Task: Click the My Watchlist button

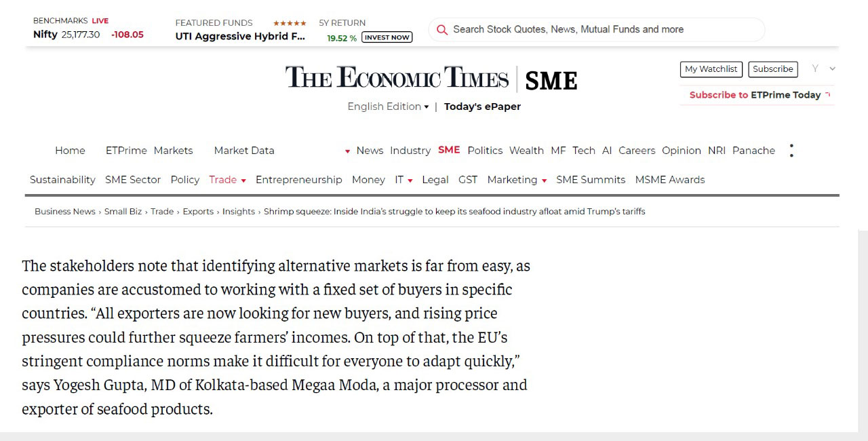Action: click(711, 69)
